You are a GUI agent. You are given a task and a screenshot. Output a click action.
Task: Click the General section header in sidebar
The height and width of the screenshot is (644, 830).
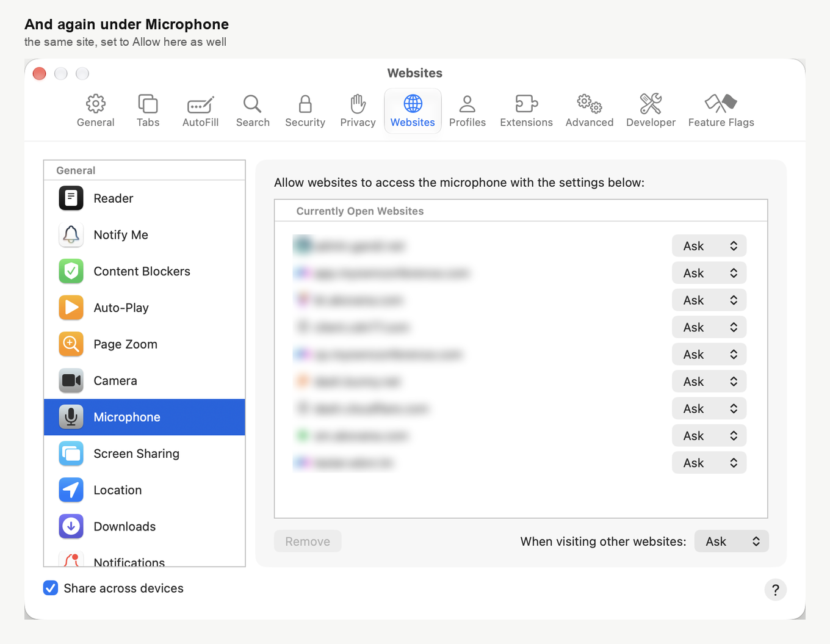[x=76, y=170]
